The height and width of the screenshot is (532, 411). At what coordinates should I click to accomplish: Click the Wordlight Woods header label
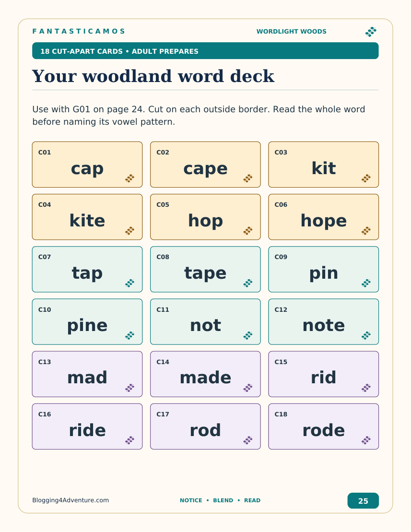click(291, 32)
